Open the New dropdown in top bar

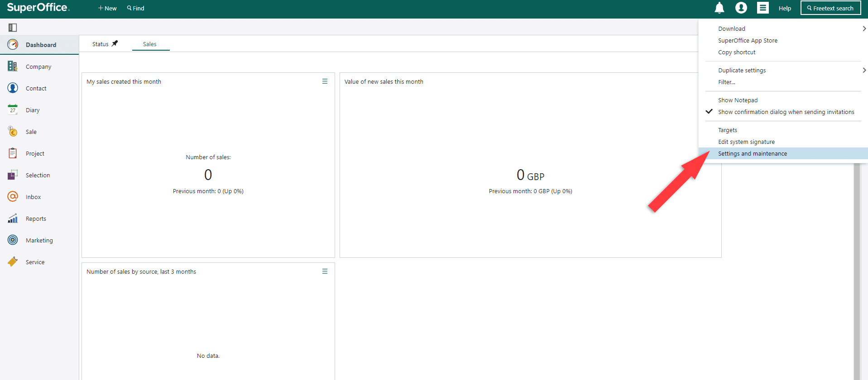point(107,8)
